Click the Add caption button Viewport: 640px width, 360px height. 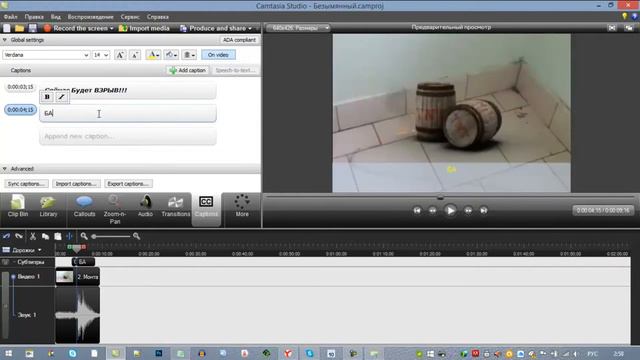pos(188,70)
